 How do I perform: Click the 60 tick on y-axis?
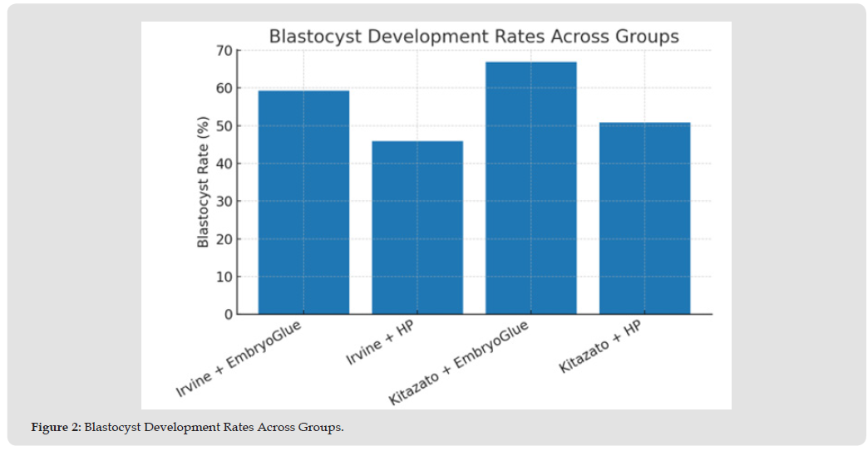pos(224,88)
